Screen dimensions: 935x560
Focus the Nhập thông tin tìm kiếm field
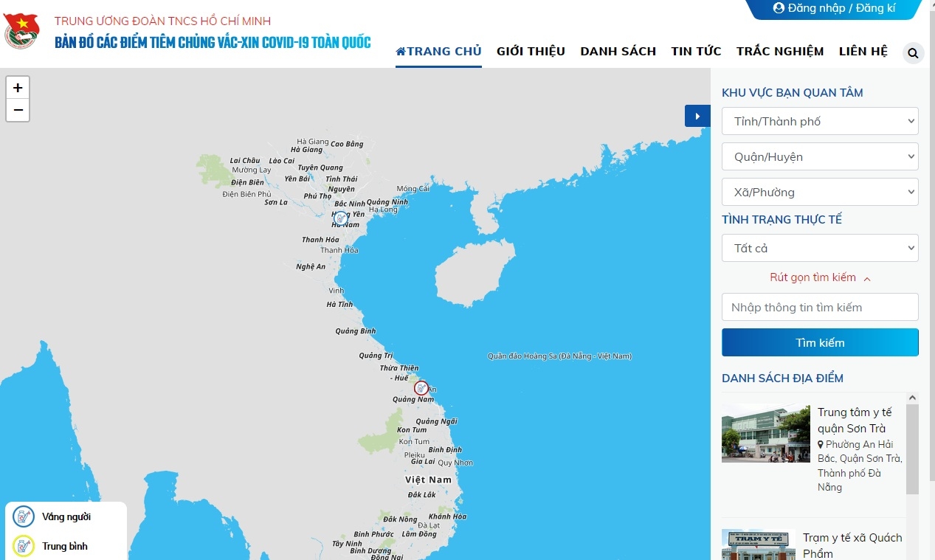(820, 307)
